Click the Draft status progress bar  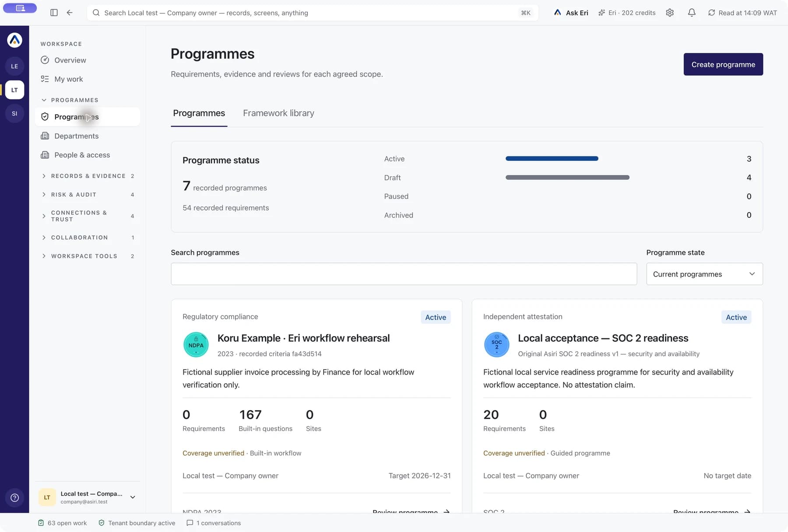point(567,177)
